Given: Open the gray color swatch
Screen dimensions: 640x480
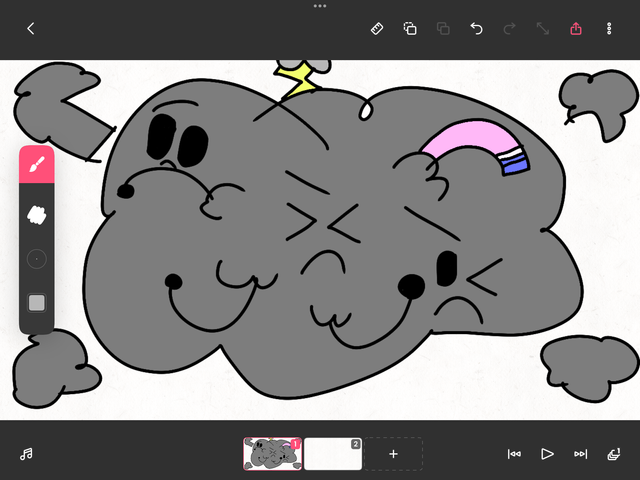Looking at the screenshot, I should click(x=37, y=303).
